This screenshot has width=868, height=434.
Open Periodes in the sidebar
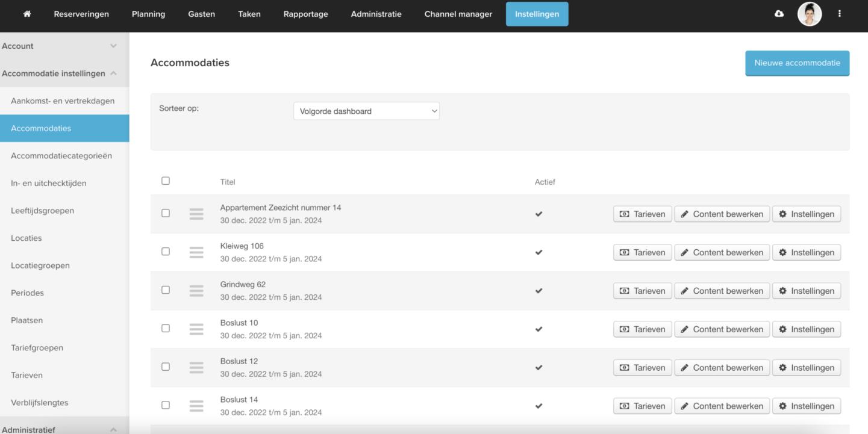click(x=27, y=293)
